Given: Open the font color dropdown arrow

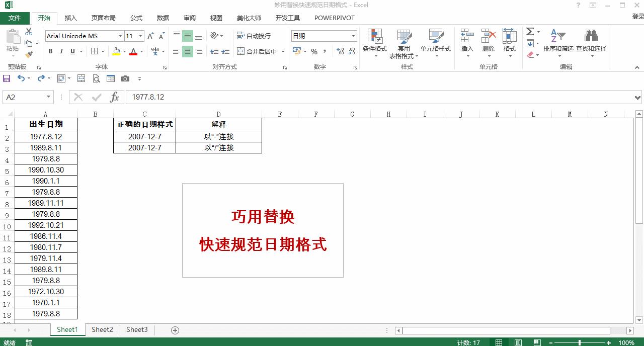Looking at the screenshot, I should [x=141, y=51].
